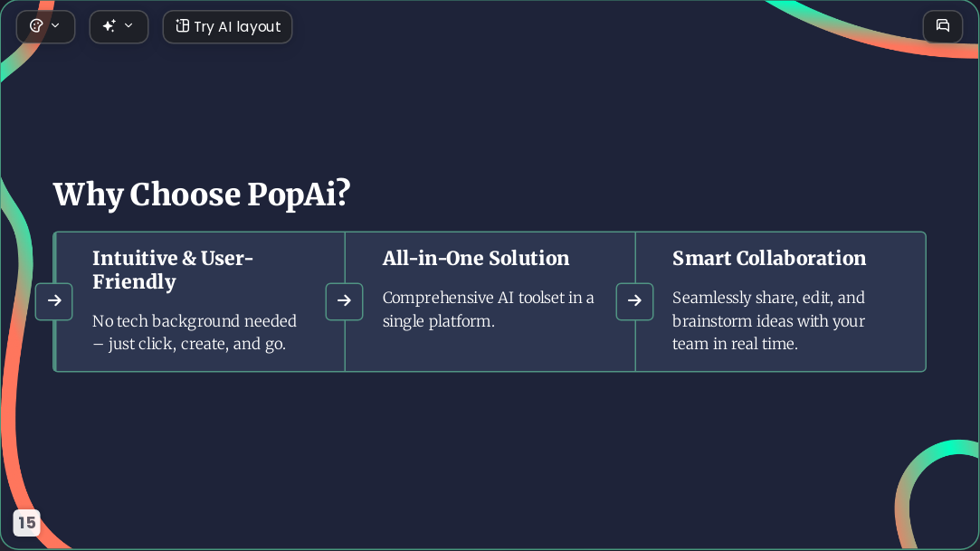The height and width of the screenshot is (551, 980).
Task: Expand the chevron beside the sparkle icon
Action: point(128,25)
